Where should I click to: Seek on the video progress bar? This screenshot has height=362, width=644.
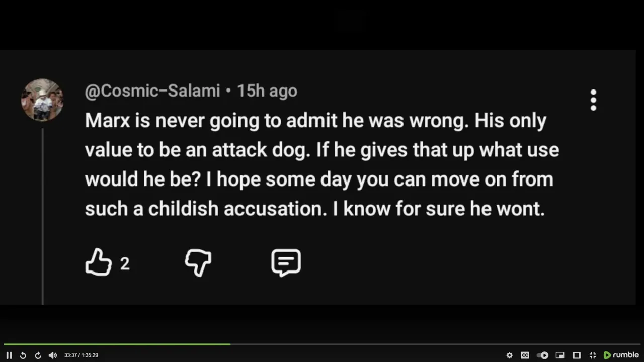[322, 344]
